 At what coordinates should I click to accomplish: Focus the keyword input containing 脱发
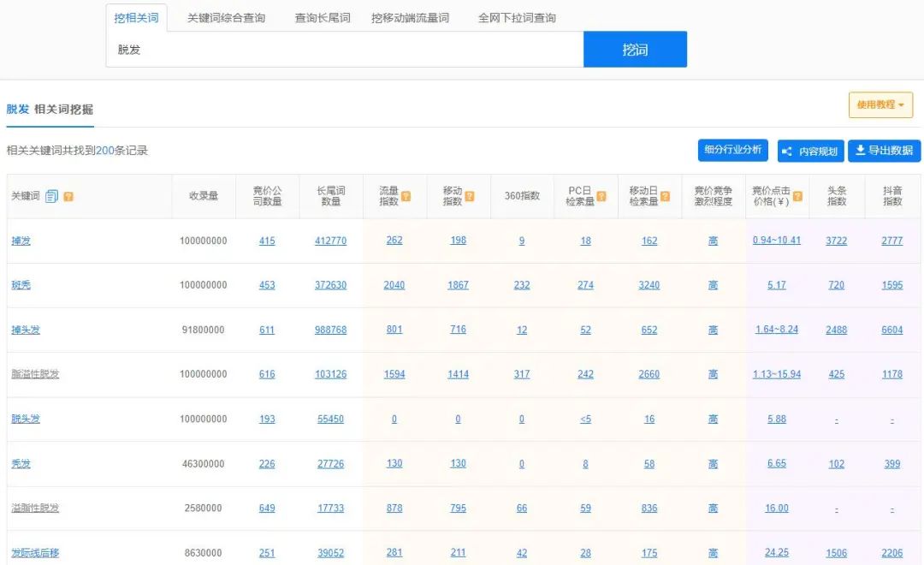pyautogui.click(x=346, y=50)
